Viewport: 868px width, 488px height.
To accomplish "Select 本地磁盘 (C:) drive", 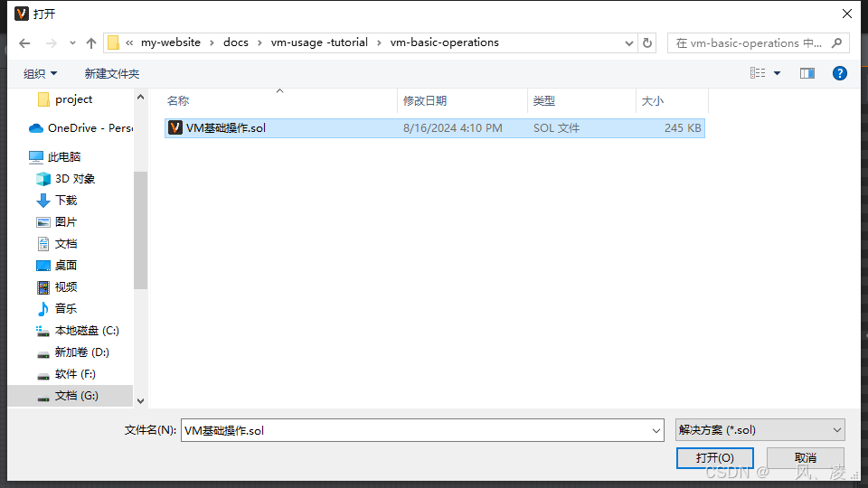I will tap(78, 331).
